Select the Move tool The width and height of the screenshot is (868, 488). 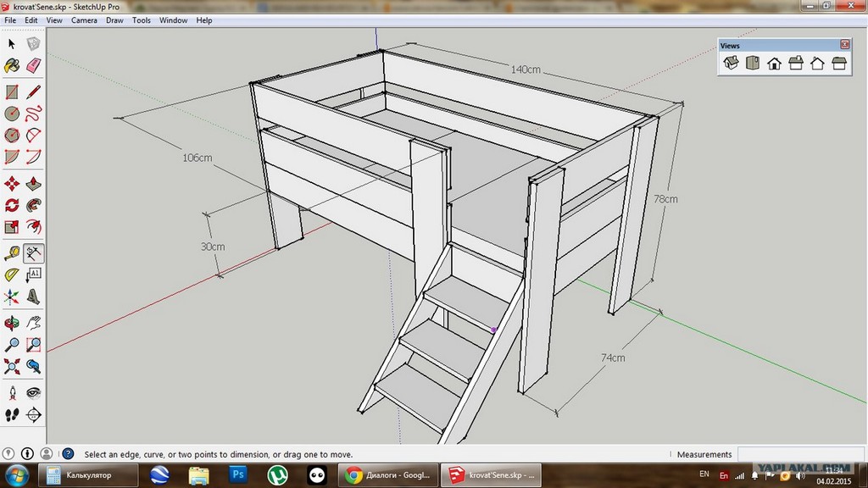click(x=12, y=183)
